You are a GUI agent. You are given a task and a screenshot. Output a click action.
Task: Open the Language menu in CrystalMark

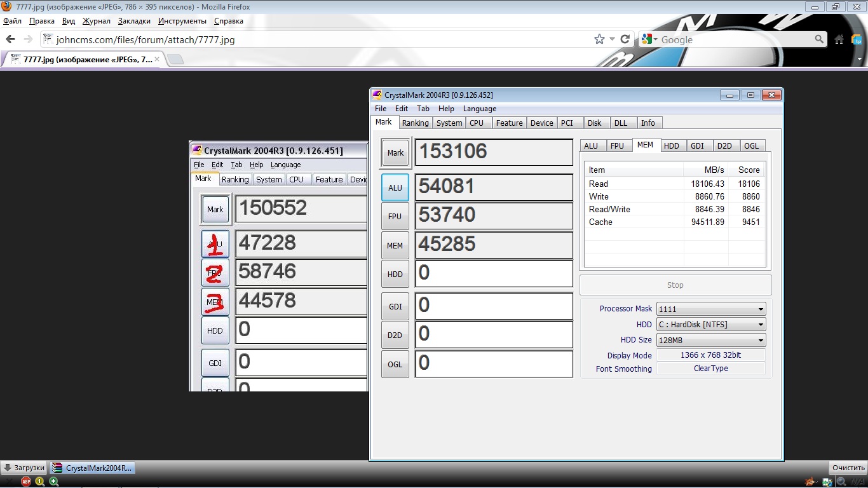[x=479, y=109]
